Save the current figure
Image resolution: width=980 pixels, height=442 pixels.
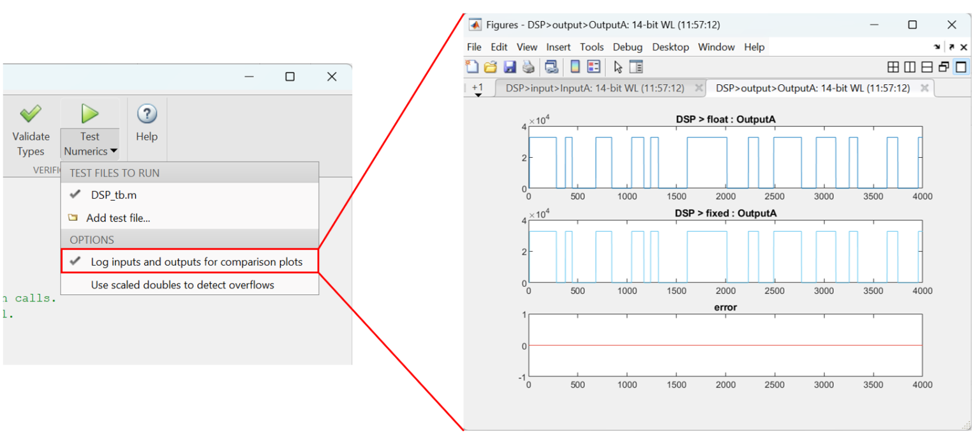point(509,66)
